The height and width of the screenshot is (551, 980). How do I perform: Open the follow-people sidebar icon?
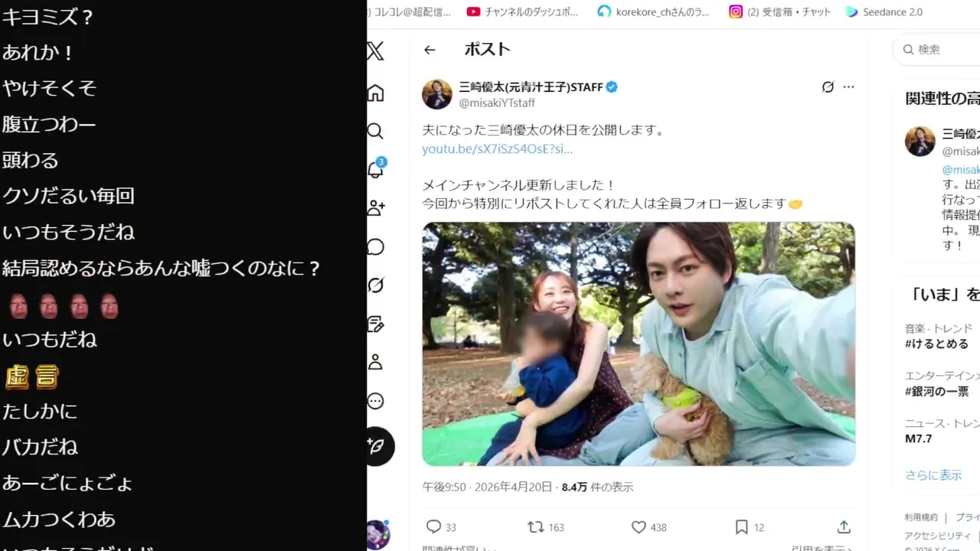(x=376, y=207)
